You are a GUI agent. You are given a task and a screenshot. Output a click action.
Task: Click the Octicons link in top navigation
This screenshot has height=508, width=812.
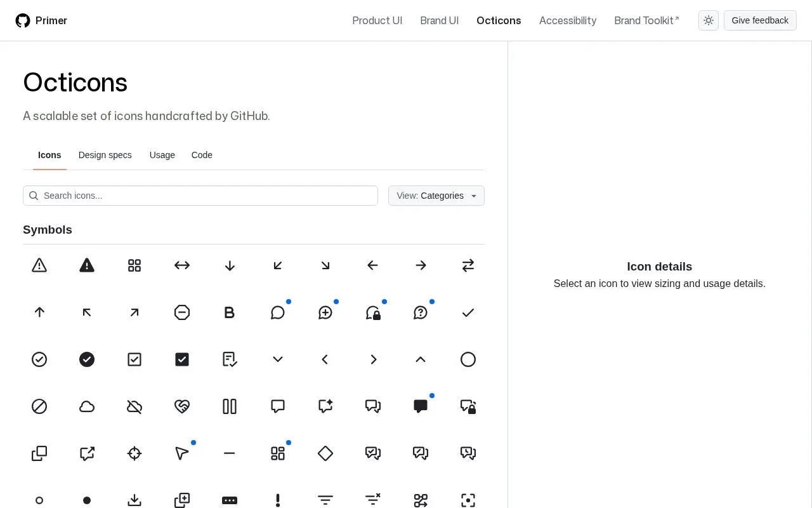coord(499,20)
